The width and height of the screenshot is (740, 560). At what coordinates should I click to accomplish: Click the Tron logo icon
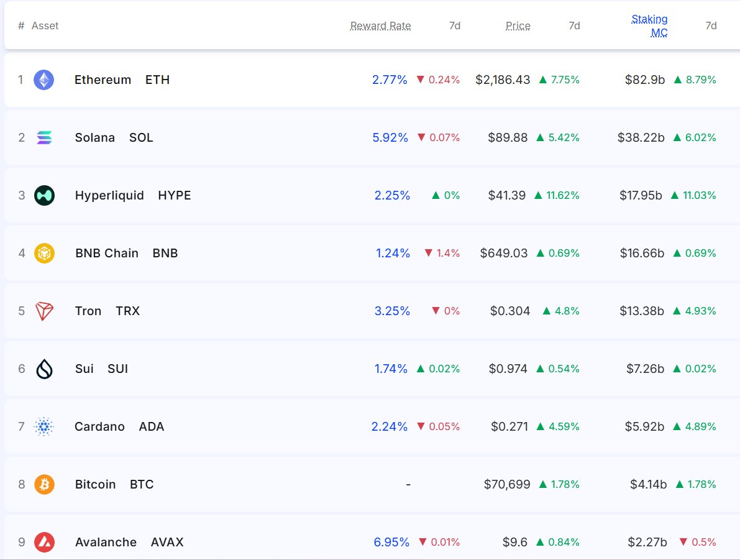44,311
